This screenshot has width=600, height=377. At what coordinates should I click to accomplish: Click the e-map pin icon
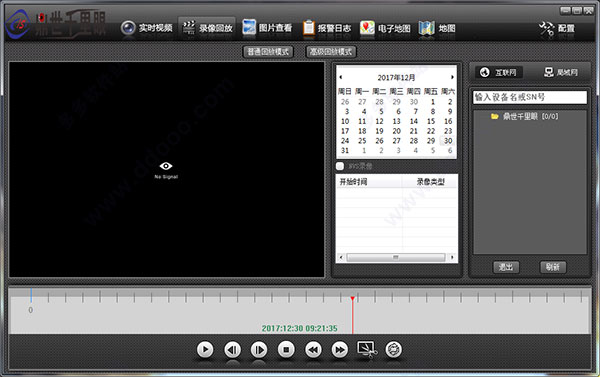[367, 28]
